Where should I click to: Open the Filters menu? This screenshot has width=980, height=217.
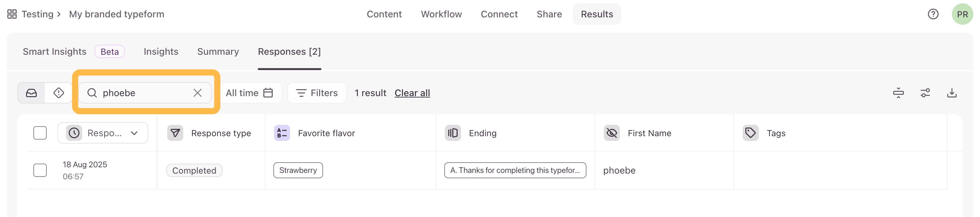coord(317,93)
